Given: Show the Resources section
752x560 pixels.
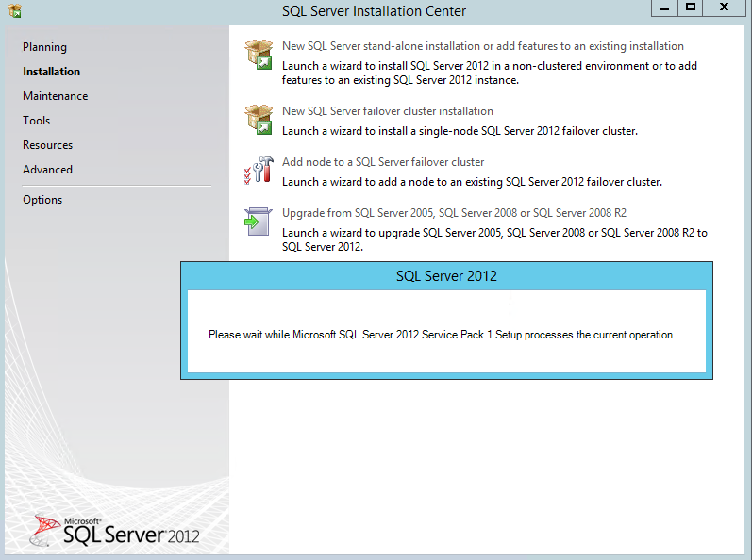Looking at the screenshot, I should [47, 144].
